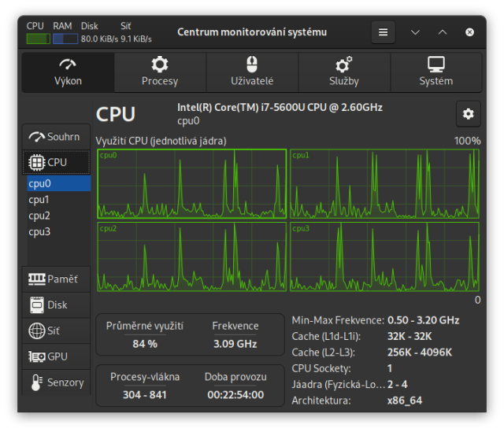
Task: Click the GPU card icon
Action: pos(37,356)
